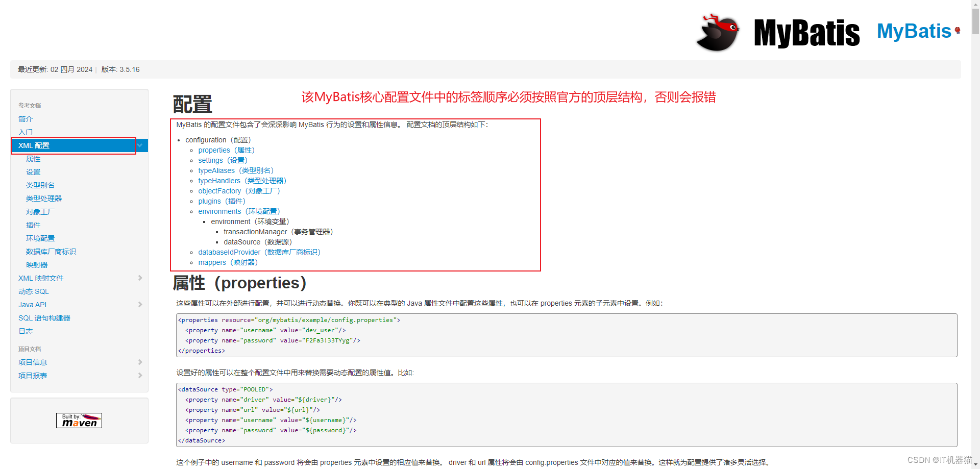This screenshot has height=469, width=980.
Task: Open the 入门 sidebar link
Action: (26, 132)
